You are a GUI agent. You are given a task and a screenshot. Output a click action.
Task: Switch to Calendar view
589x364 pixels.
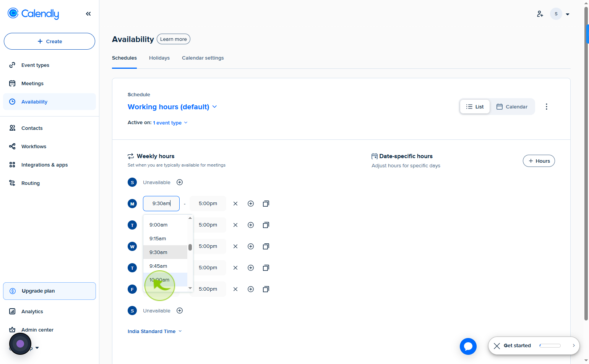pos(512,107)
